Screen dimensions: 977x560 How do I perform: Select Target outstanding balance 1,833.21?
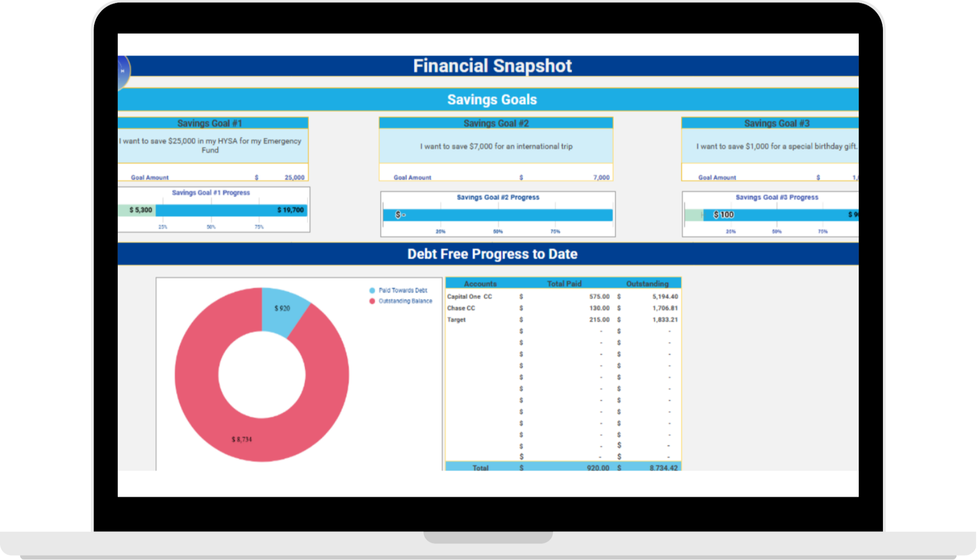coord(665,320)
